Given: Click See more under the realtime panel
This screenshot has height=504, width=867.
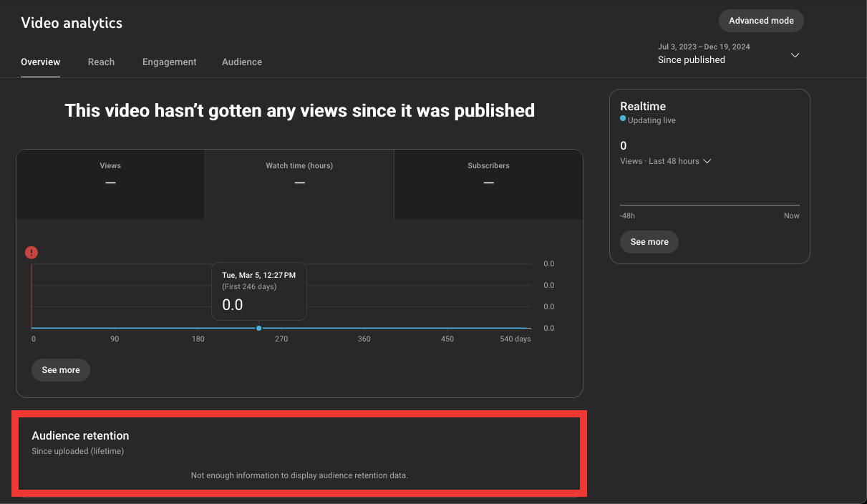Looking at the screenshot, I should point(649,242).
